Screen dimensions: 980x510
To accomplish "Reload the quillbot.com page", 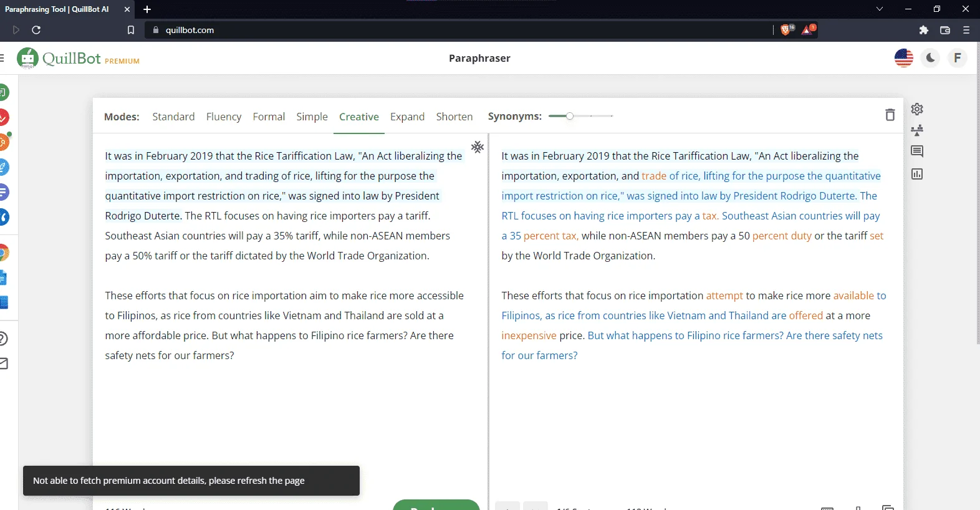I will (x=36, y=30).
